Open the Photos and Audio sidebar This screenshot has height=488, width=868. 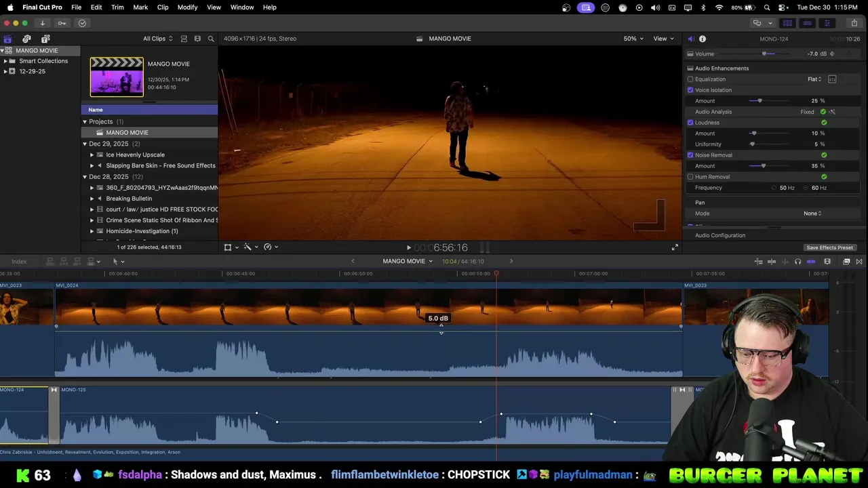pyautogui.click(x=26, y=39)
